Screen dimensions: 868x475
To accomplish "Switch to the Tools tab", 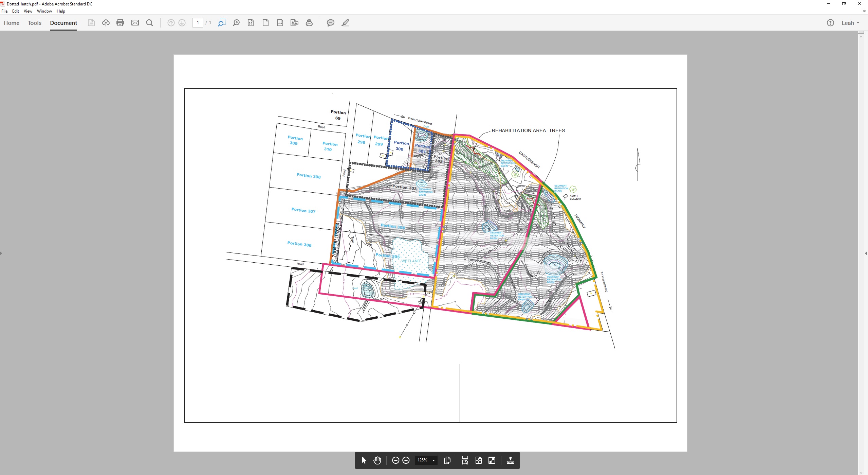I will pyautogui.click(x=34, y=23).
